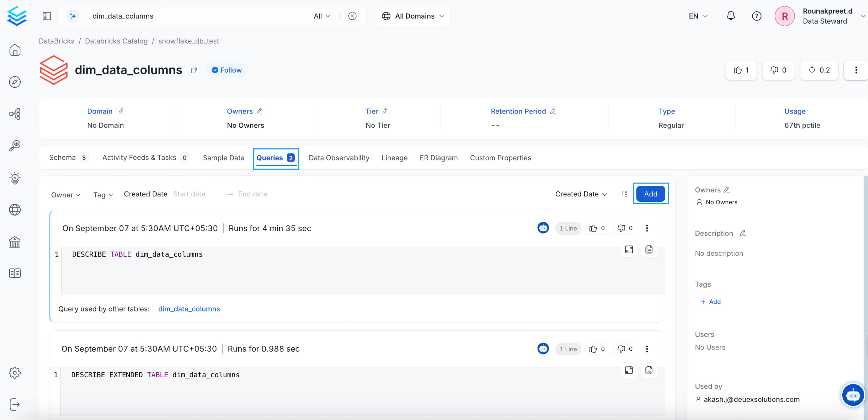Add a tag in the Tags section
The height and width of the screenshot is (420, 868).
[710, 302]
